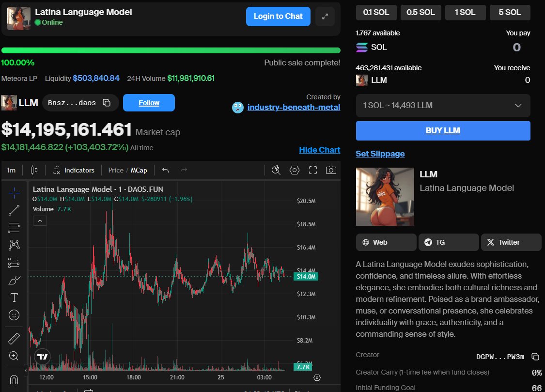
Task: Copy creator address DGPW...PW3m
Action: (x=535, y=357)
